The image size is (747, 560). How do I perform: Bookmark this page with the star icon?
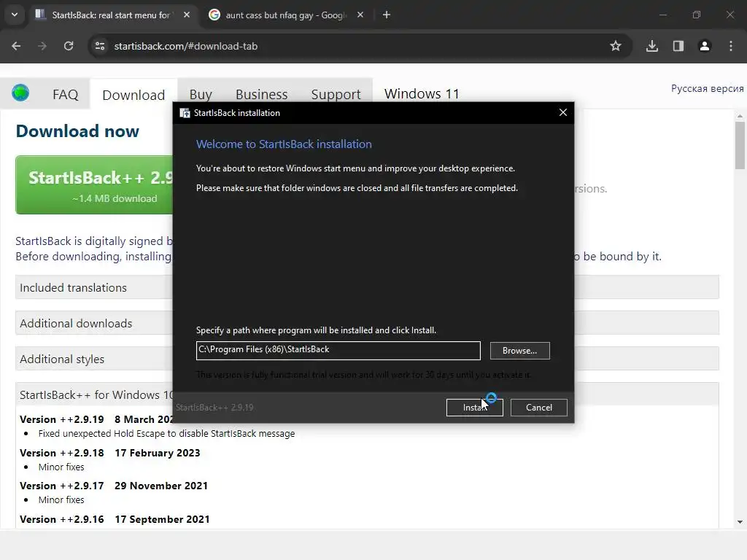pyautogui.click(x=616, y=46)
